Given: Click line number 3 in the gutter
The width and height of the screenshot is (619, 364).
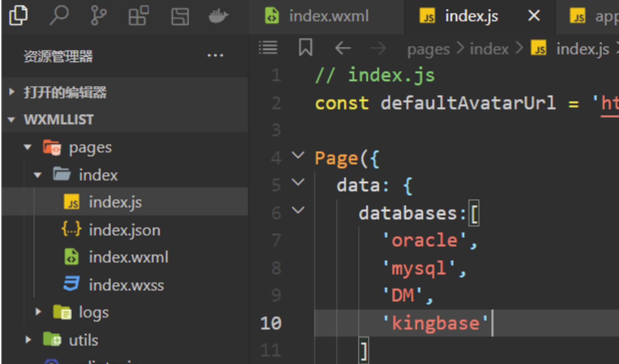Looking at the screenshot, I should point(276,130).
